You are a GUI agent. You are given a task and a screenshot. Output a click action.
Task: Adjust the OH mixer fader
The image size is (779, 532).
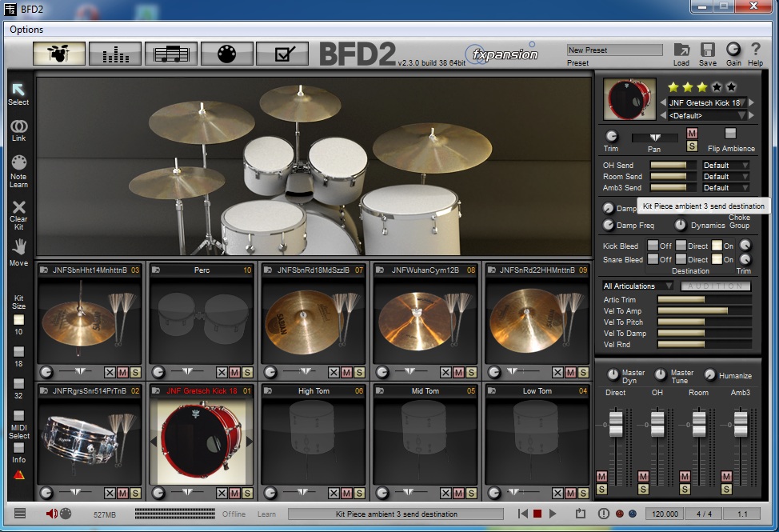click(657, 423)
